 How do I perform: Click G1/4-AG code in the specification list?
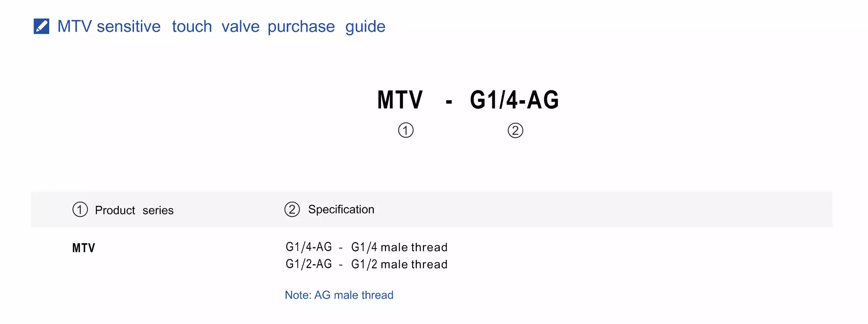coord(309,247)
